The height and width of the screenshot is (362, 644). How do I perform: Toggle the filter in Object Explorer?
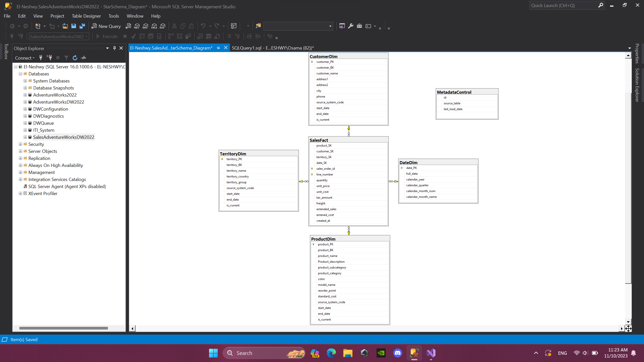coord(66,58)
